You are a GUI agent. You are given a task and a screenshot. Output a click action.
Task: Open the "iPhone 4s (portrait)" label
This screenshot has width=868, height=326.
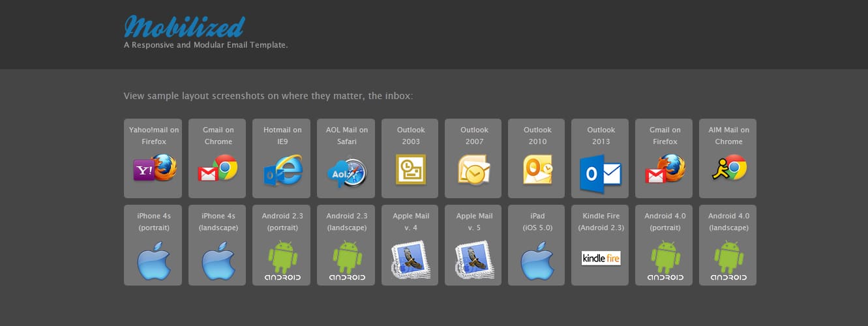tap(154, 222)
